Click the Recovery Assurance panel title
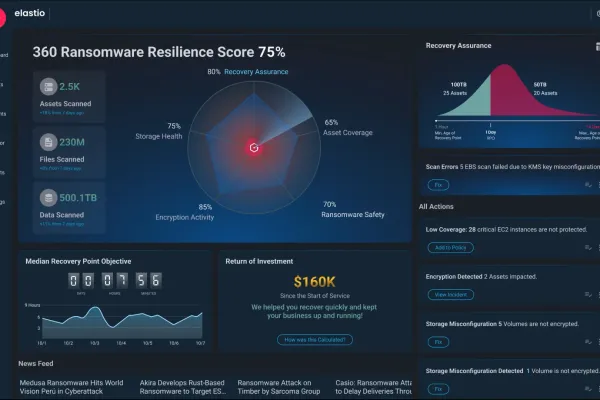The height and width of the screenshot is (400, 600). click(x=458, y=46)
